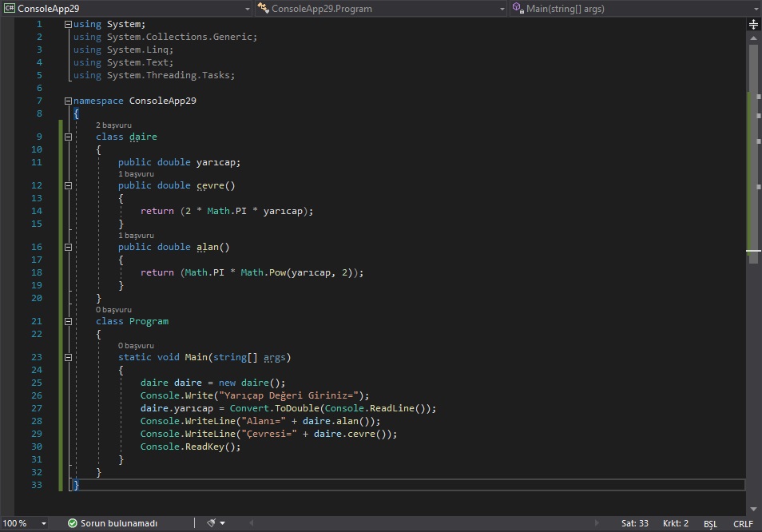Collapse the namespace ConsoleApp29 block
This screenshot has width=762, height=532.
click(x=68, y=101)
